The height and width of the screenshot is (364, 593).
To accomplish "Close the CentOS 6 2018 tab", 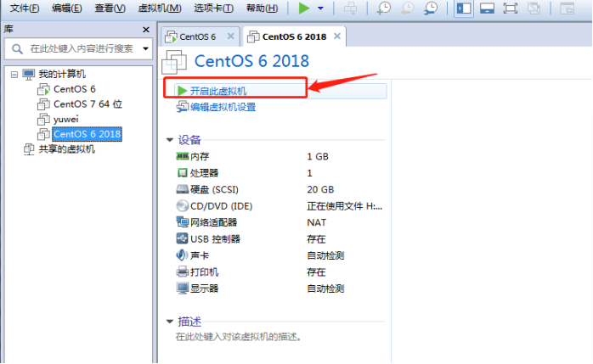I will click(x=337, y=36).
